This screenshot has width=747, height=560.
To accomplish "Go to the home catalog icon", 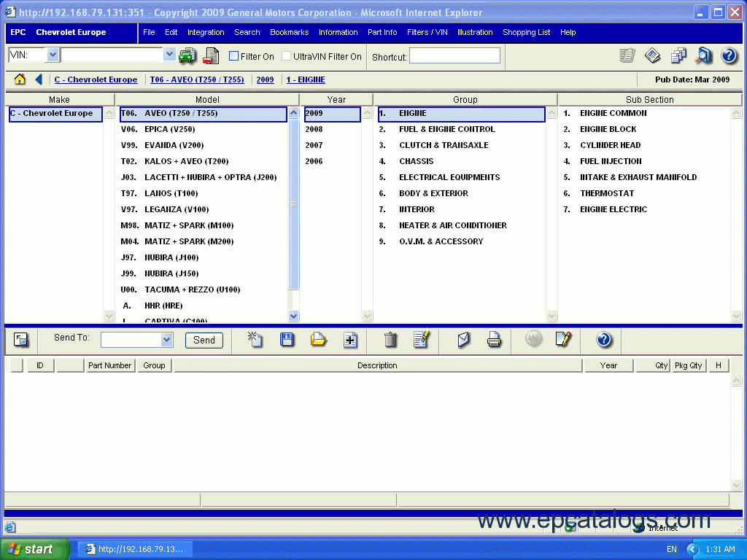I will coord(20,79).
